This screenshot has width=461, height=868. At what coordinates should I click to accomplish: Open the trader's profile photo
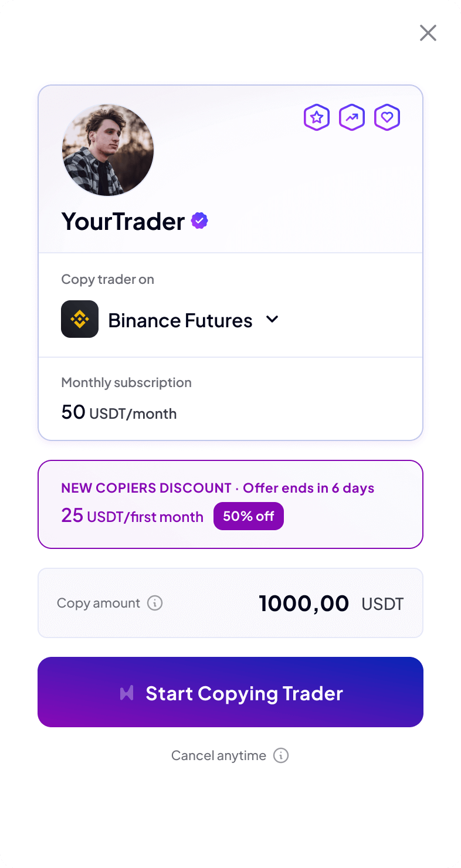pyautogui.click(x=108, y=150)
